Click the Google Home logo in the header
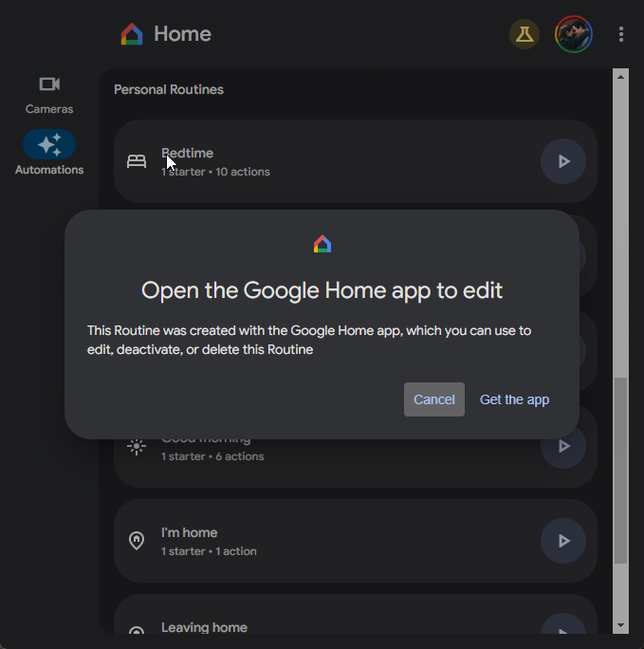 [132, 35]
